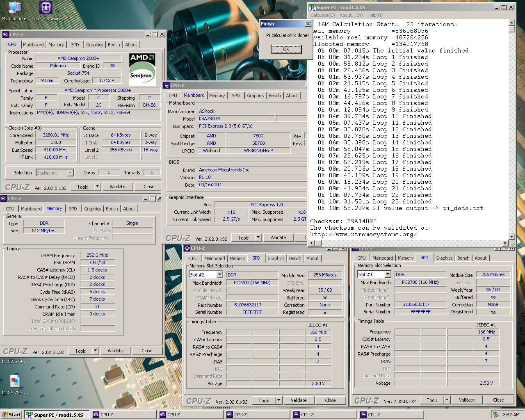The width and height of the screenshot is (525, 420).
Task: Open Tools dropdown arrow in Memory window
Action: pos(95,351)
